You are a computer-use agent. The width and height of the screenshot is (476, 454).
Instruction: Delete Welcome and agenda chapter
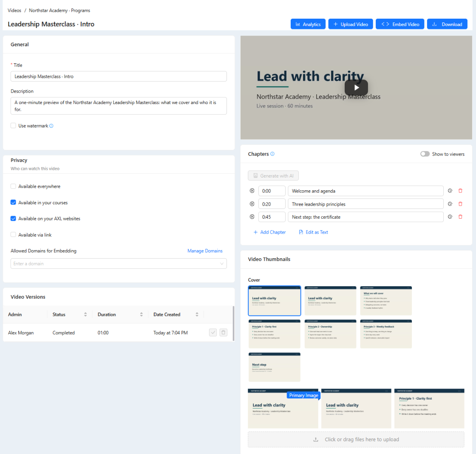click(460, 191)
